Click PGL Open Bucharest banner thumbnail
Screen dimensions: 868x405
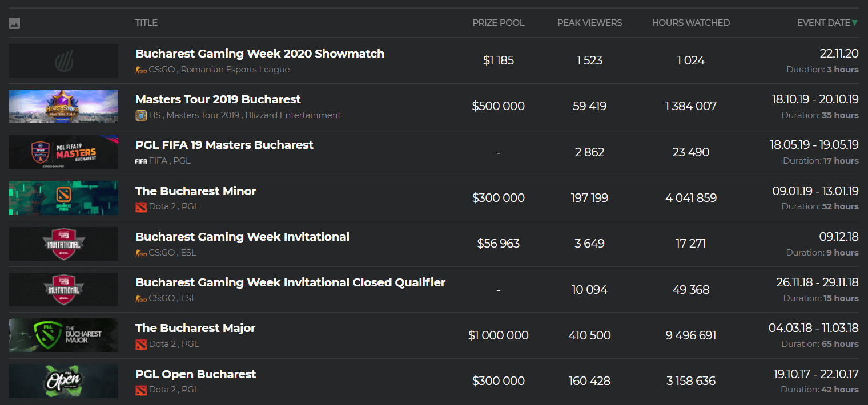[63, 381]
